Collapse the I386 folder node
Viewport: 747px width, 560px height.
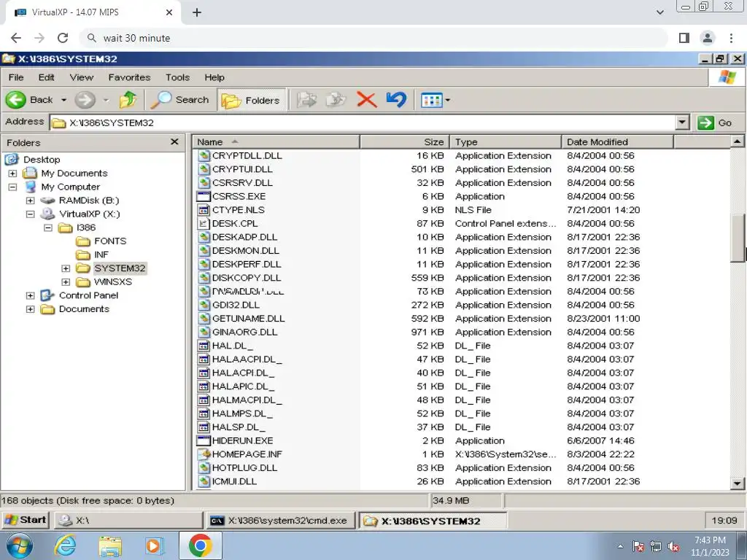[x=47, y=227]
